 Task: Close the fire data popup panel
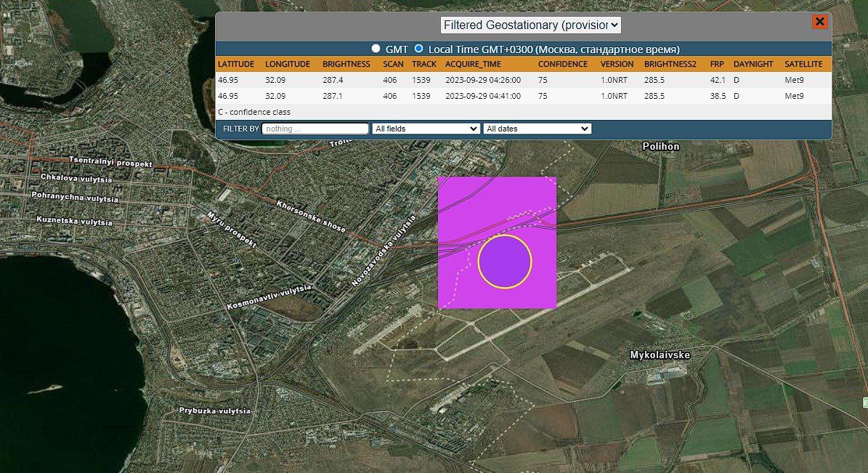pos(819,22)
